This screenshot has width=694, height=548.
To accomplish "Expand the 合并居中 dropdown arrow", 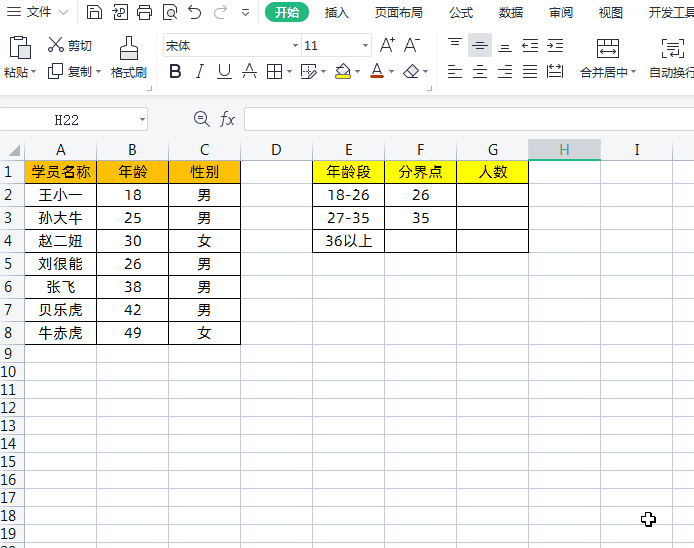I will (633, 72).
